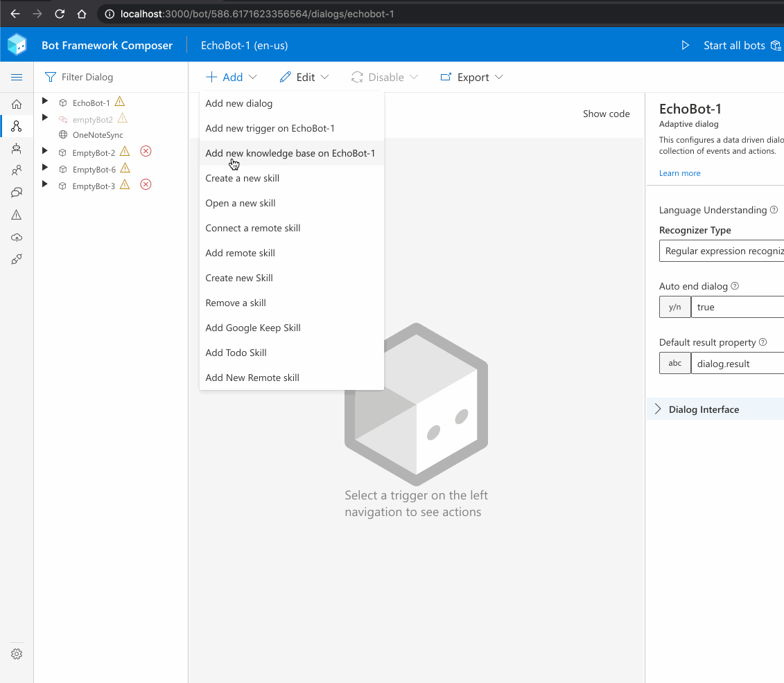
Task: Expand the EmptyBot-3 tree node
Action: coord(45,184)
